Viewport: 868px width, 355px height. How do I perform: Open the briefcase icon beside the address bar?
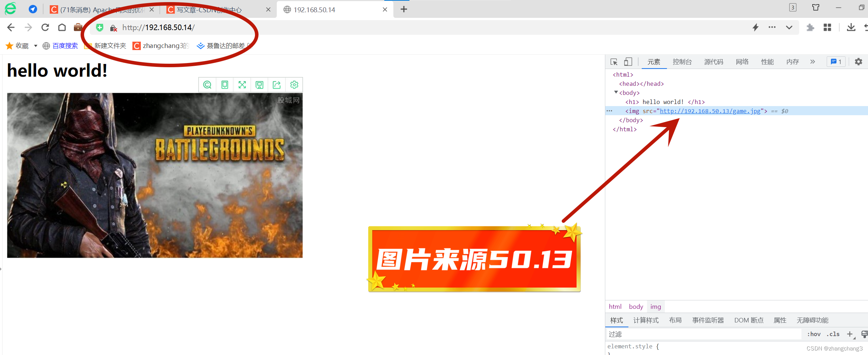click(78, 27)
